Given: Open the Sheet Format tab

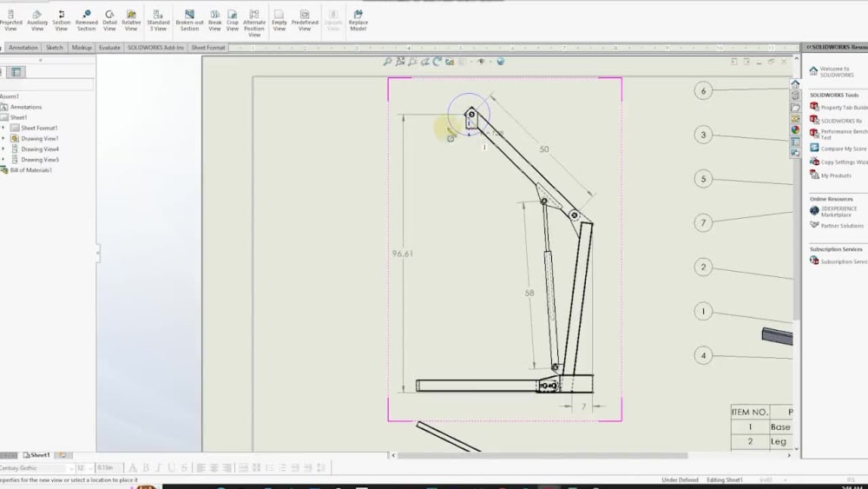Looking at the screenshot, I should (208, 48).
